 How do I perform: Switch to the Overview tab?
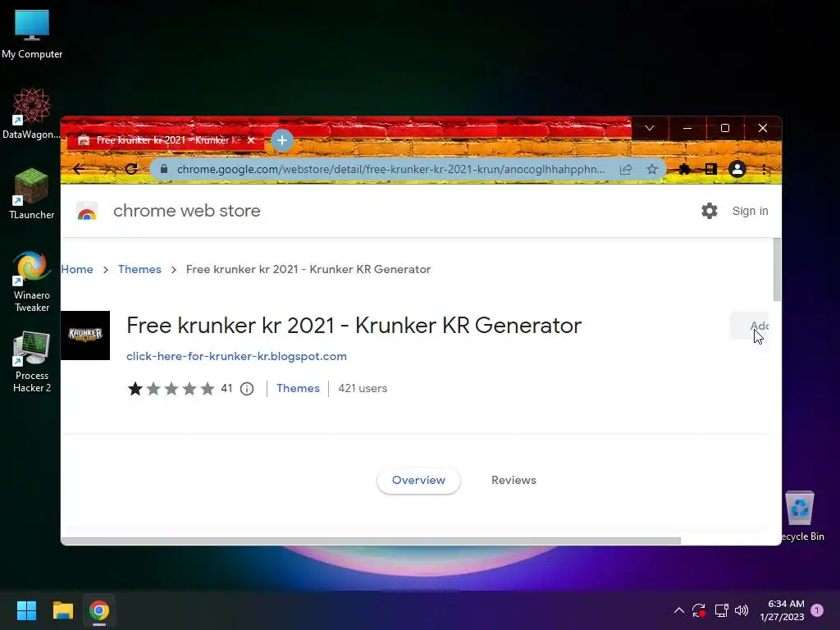(x=418, y=480)
